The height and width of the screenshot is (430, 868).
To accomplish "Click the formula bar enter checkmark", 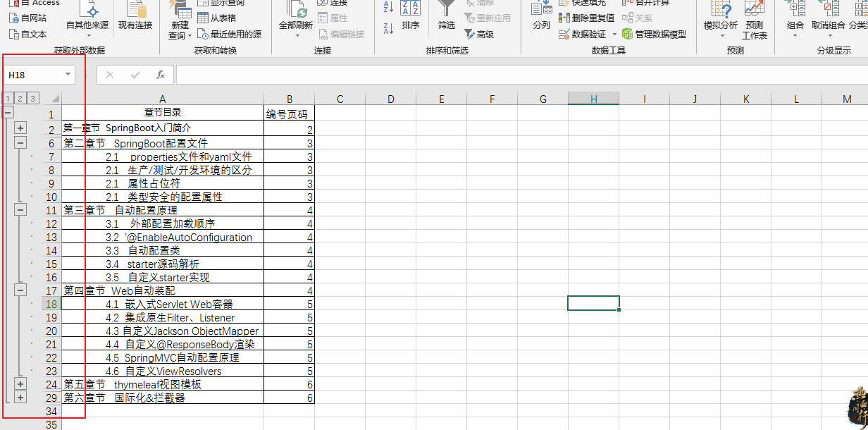I will coord(135,75).
